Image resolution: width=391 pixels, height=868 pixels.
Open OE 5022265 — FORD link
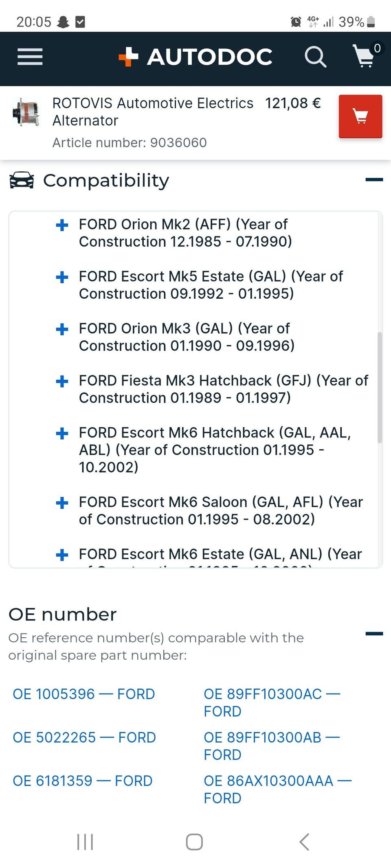click(x=84, y=737)
